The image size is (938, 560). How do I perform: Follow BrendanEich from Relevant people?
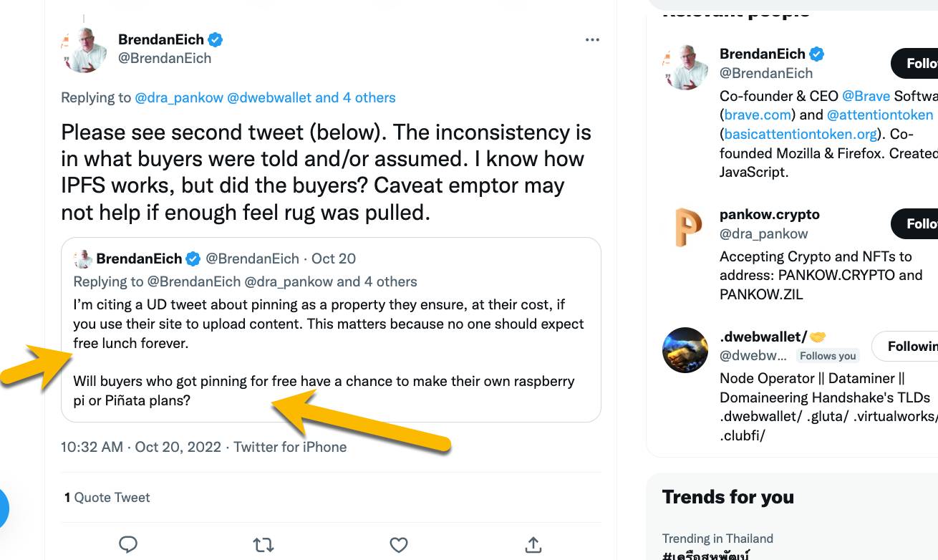click(917, 64)
